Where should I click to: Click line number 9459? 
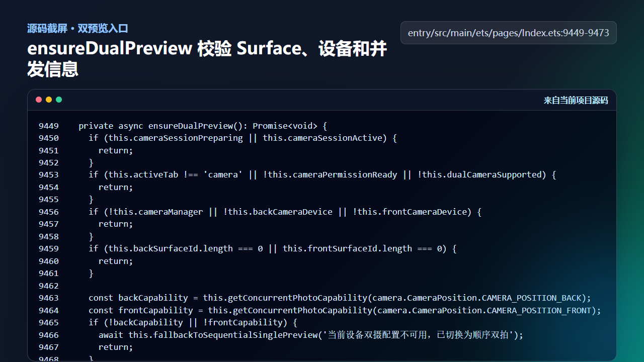tap(49, 248)
